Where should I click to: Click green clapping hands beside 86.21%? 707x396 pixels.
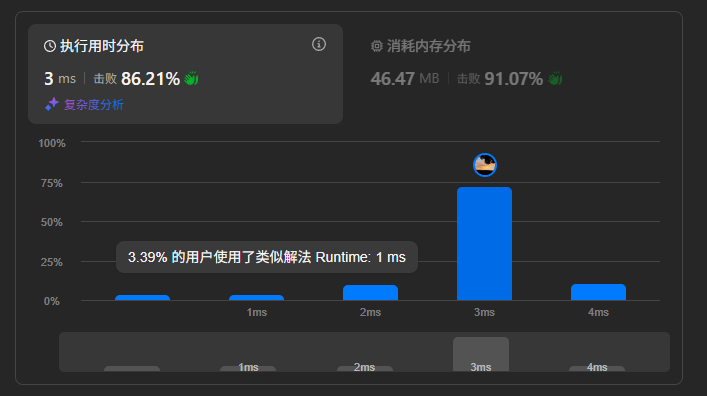pos(192,78)
